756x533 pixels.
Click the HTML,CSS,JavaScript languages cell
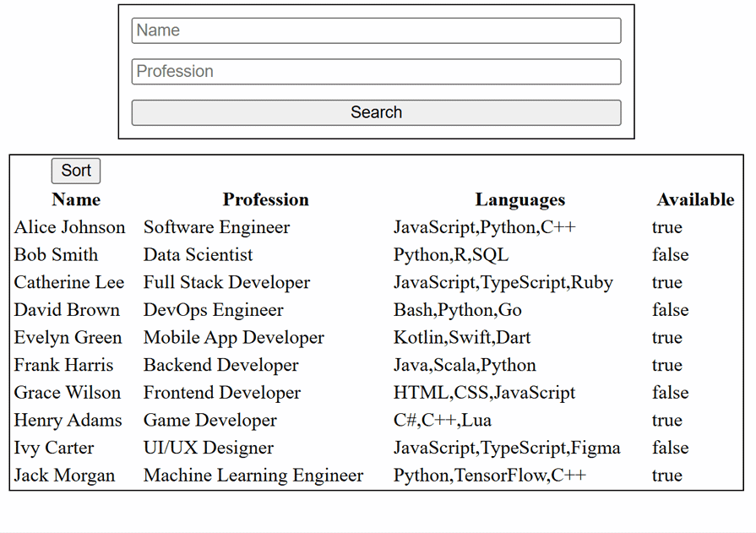485,392
